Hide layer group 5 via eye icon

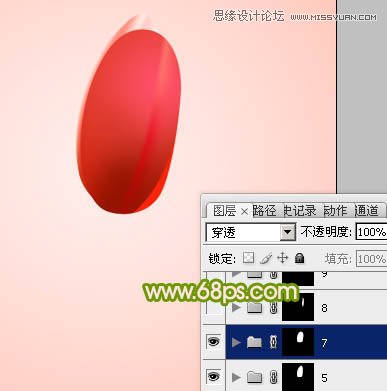214,376
